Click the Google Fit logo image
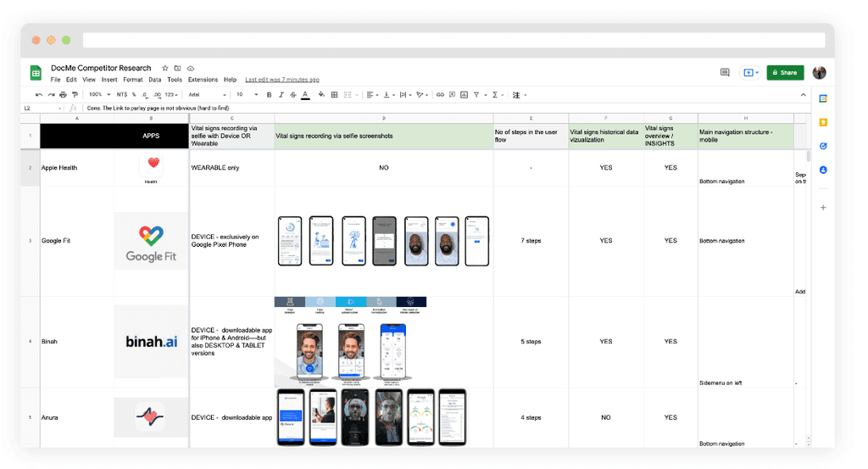Image resolution: width=868 pixels, height=469 pixels. point(151,241)
